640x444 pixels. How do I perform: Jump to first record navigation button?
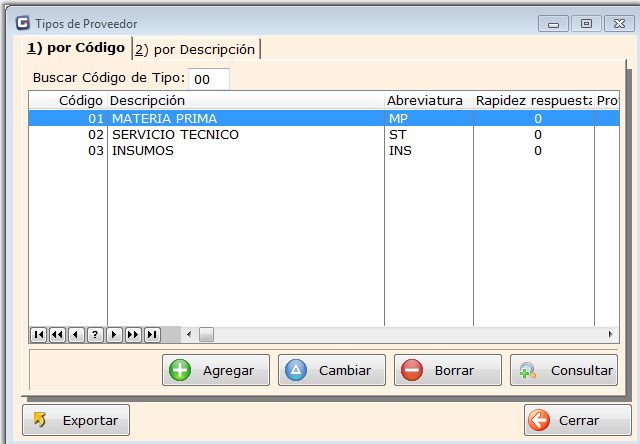pos(38,335)
